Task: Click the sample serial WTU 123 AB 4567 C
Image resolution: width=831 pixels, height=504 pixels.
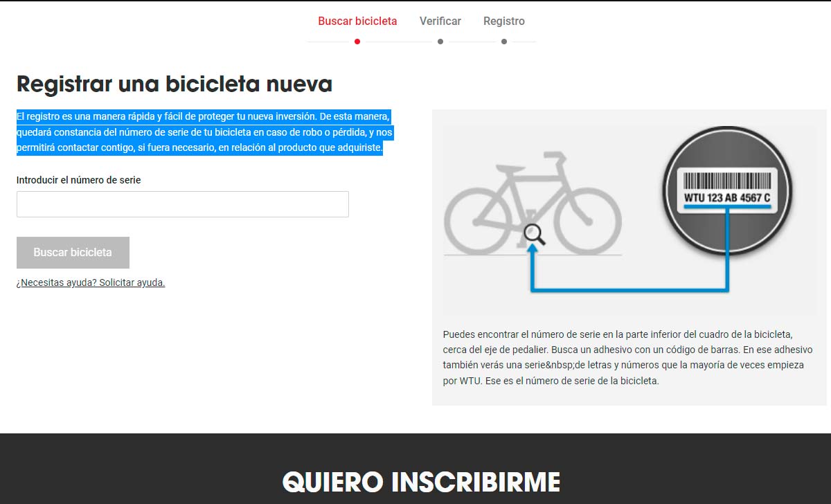Action: 726,198
